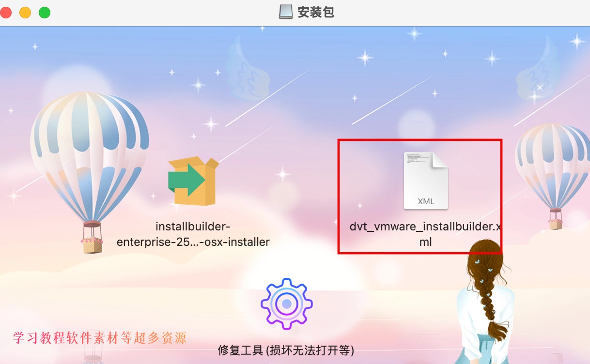
Task: Click the disk icon in the title bar
Action: 286,12
